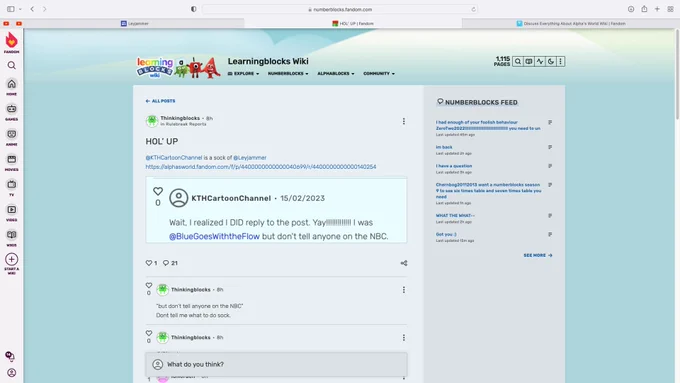Image resolution: width=680 pixels, height=383 pixels.
Task: Open the wiki Discuss icon in header
Action: point(529,62)
